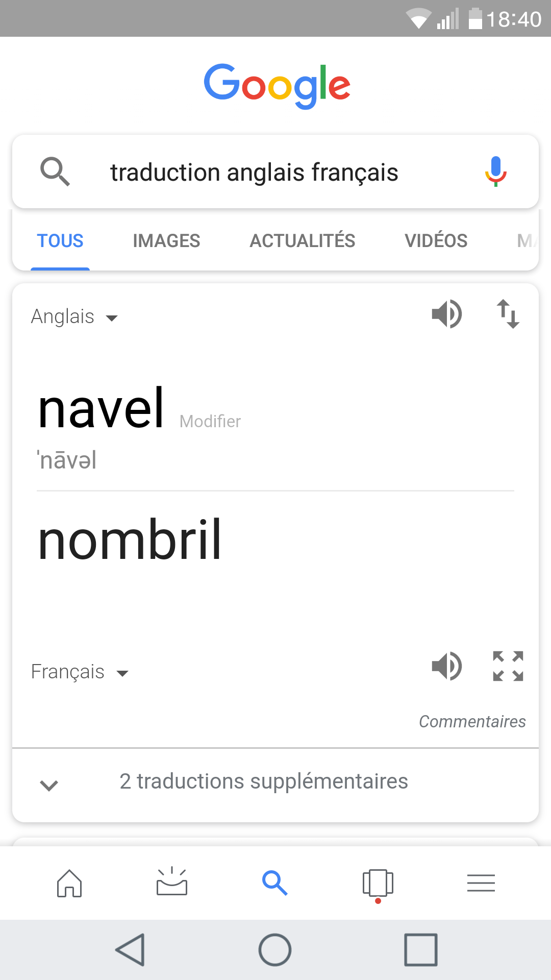Open the Anglais source language dropdown
The height and width of the screenshot is (980, 551).
point(74,317)
